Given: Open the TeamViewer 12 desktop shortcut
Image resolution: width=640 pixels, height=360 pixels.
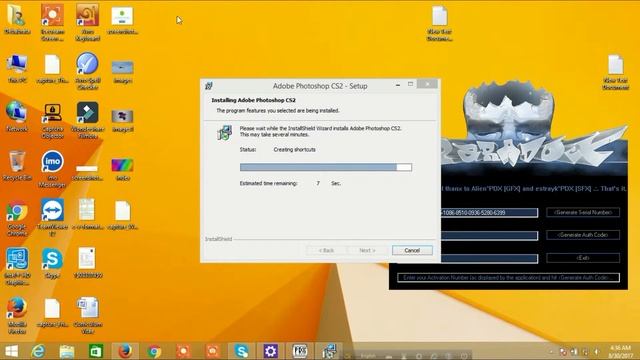Looking at the screenshot, I should (52, 218).
